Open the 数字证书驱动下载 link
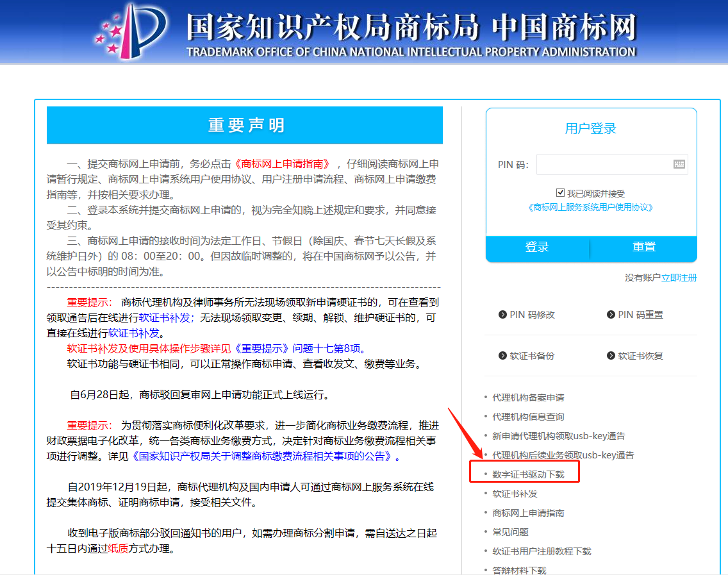Image resolution: width=728 pixels, height=577 pixels. click(x=528, y=474)
